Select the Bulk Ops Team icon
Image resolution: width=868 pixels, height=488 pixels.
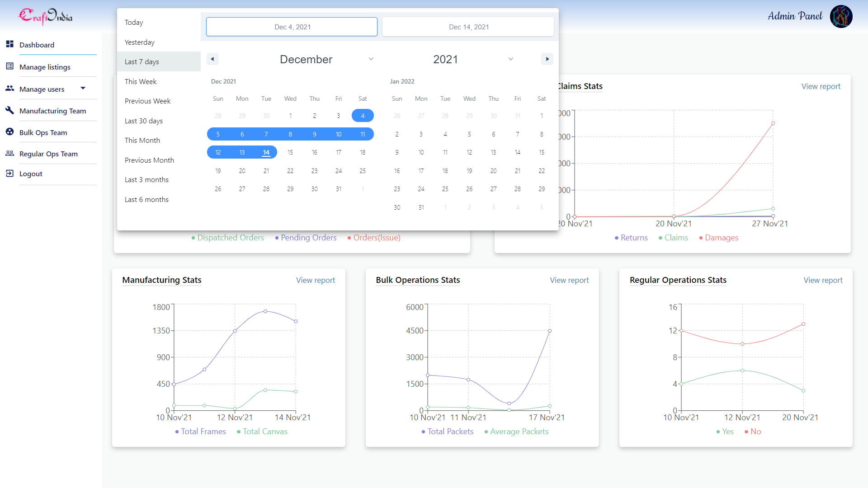10,132
